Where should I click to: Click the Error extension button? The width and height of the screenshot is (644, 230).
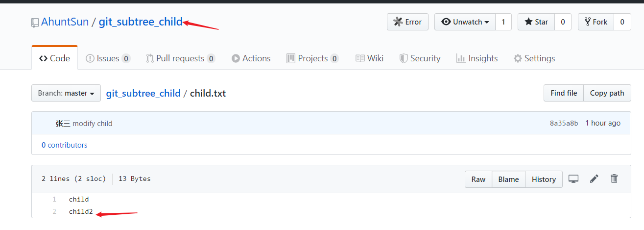coord(407,22)
